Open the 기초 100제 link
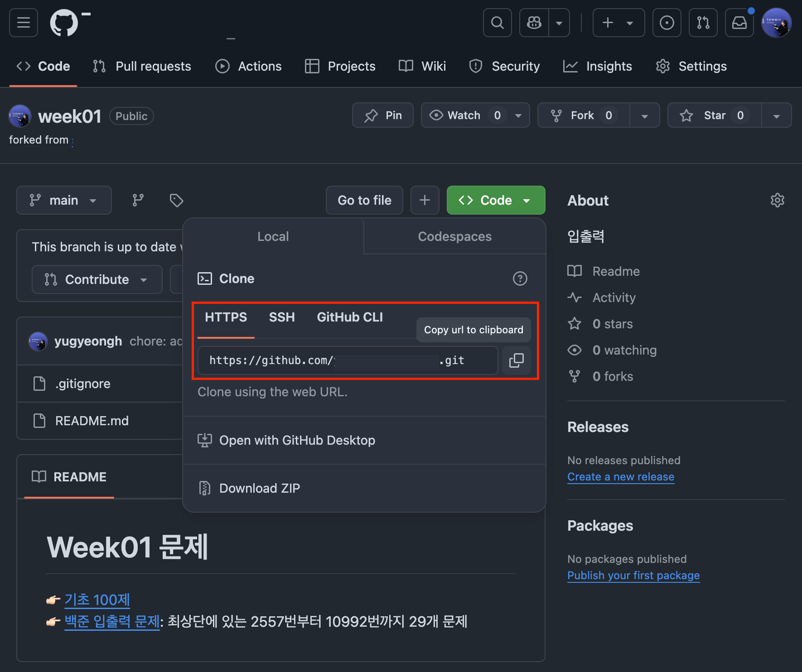The height and width of the screenshot is (672, 802). click(x=97, y=600)
